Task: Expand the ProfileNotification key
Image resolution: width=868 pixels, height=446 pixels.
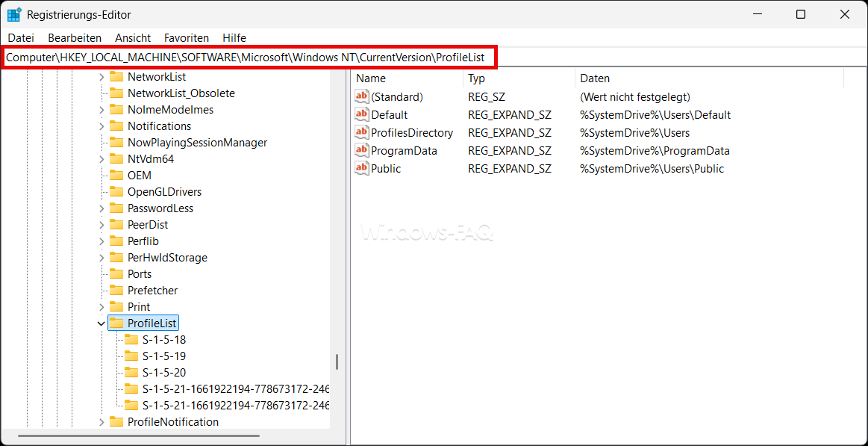Action: [x=102, y=422]
